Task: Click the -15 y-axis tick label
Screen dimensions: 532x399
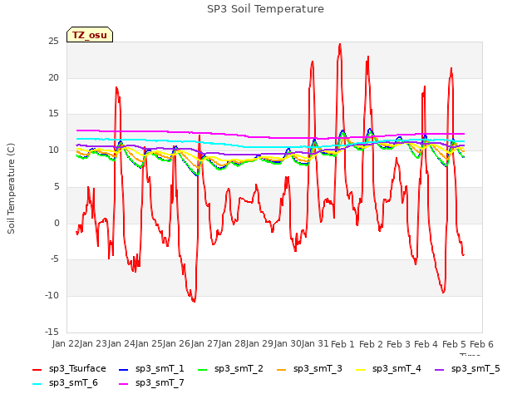Action: point(52,332)
